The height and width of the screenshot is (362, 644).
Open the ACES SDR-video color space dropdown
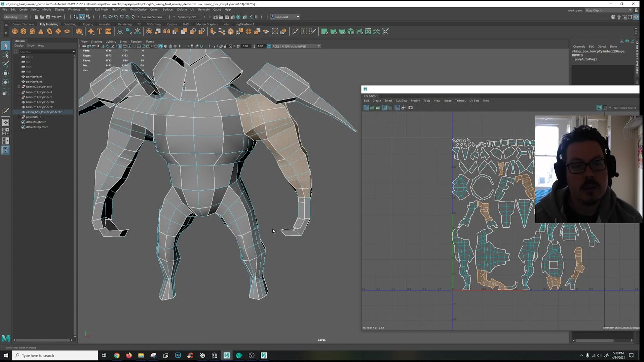tap(294, 46)
